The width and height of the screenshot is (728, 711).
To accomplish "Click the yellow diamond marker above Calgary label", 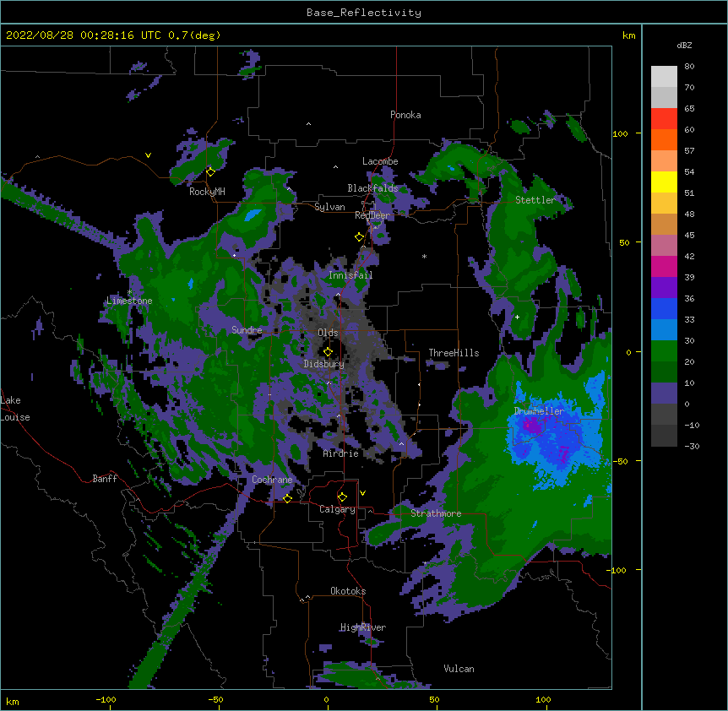I will pyautogui.click(x=342, y=497).
